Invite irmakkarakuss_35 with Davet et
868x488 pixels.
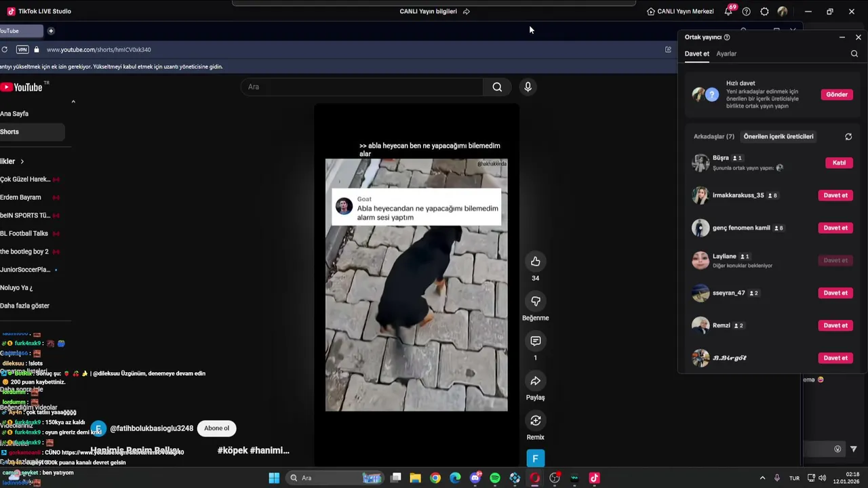pos(835,195)
